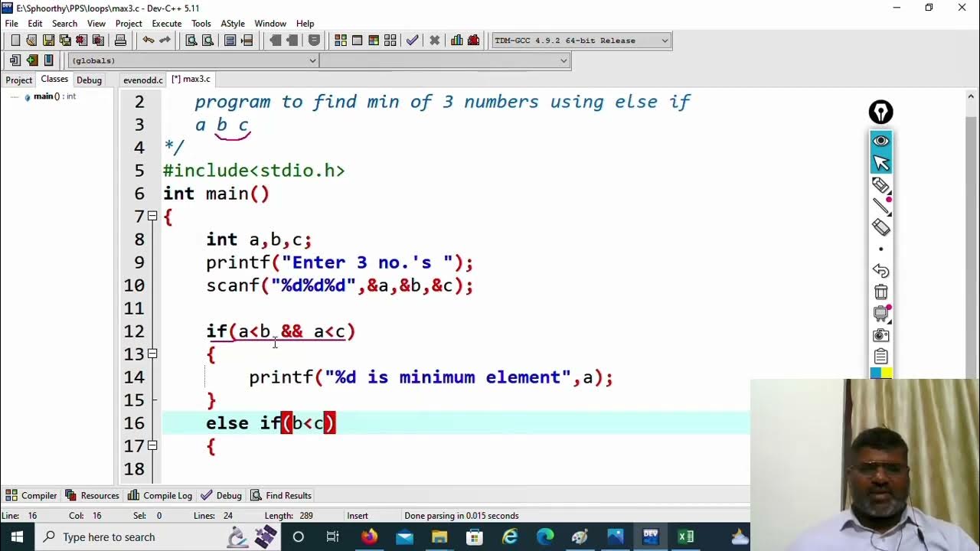Click the Save All toolbar icon
The image size is (980, 551).
point(64,41)
